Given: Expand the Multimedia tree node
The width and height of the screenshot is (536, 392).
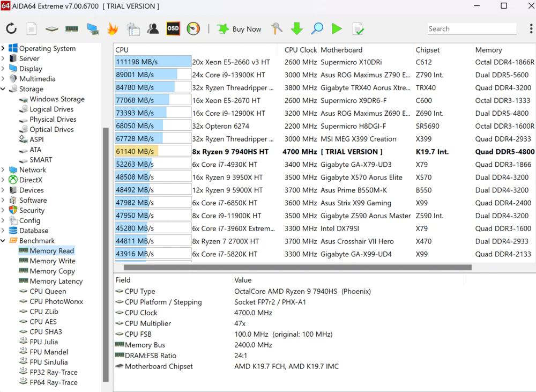Looking at the screenshot, I should click(3, 79).
